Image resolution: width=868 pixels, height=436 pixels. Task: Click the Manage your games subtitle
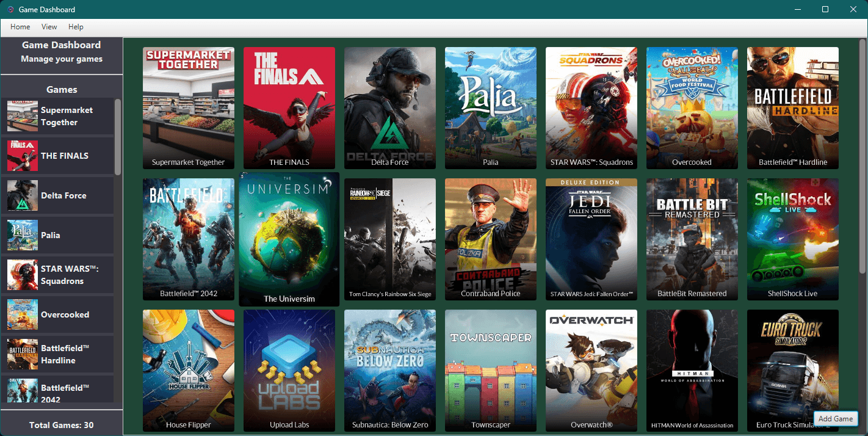click(x=62, y=59)
